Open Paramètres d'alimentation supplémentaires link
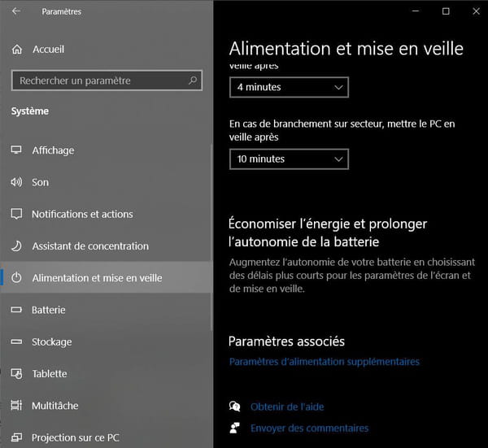This screenshot has width=488, height=448. (x=325, y=362)
